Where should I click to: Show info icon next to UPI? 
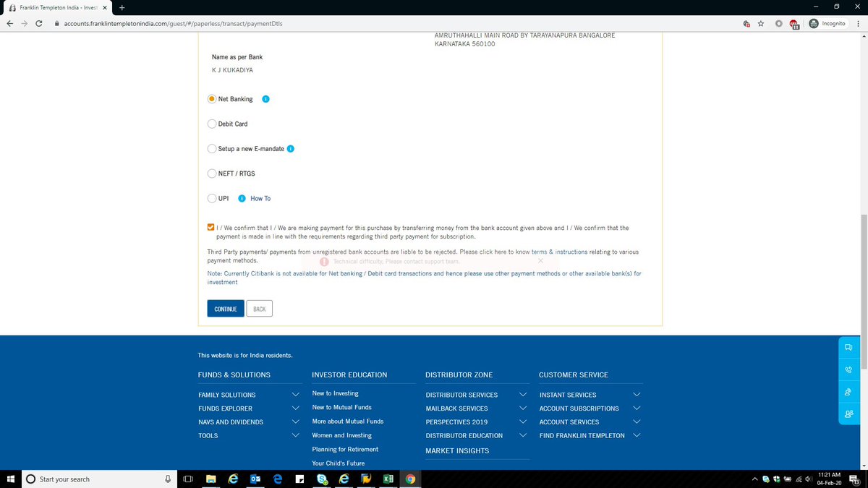click(242, 198)
